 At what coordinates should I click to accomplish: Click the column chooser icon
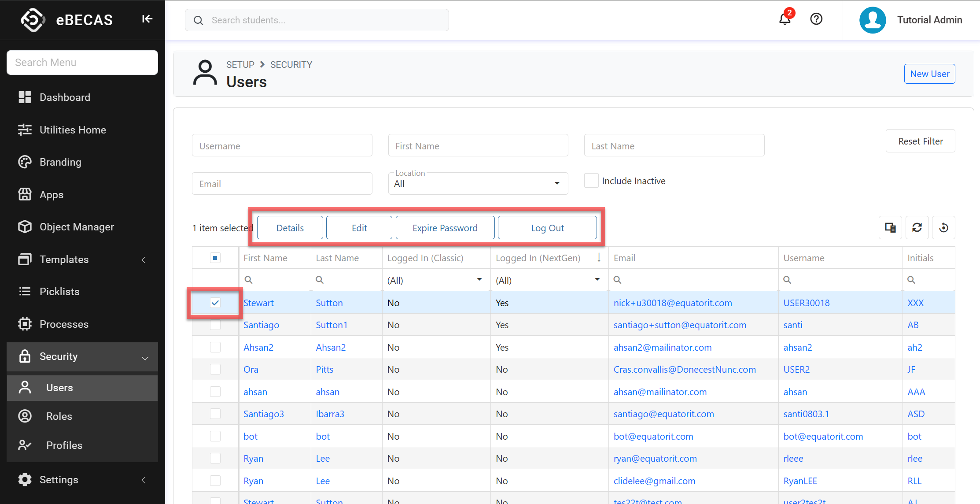coord(890,228)
